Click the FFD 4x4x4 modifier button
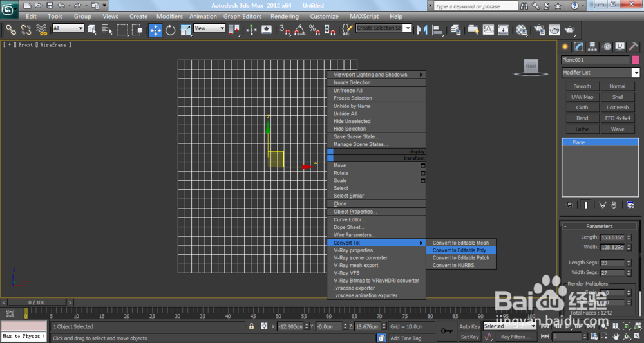The image size is (644, 343). pyautogui.click(x=618, y=118)
